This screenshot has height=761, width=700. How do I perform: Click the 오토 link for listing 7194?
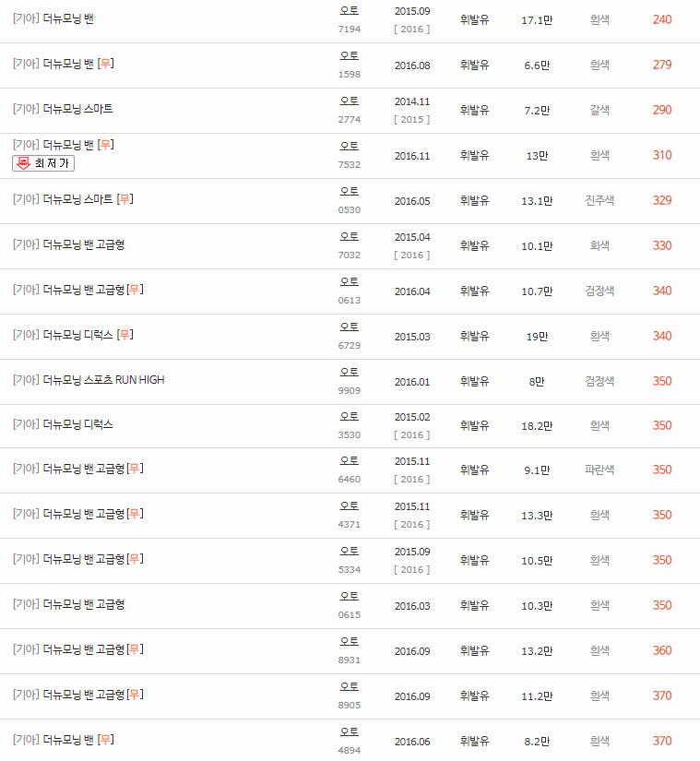click(x=349, y=11)
